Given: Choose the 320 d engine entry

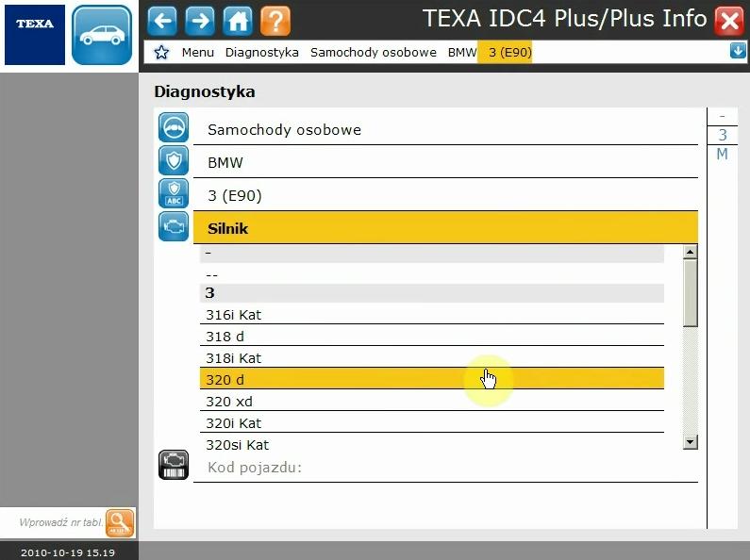Looking at the screenshot, I should [x=431, y=379].
